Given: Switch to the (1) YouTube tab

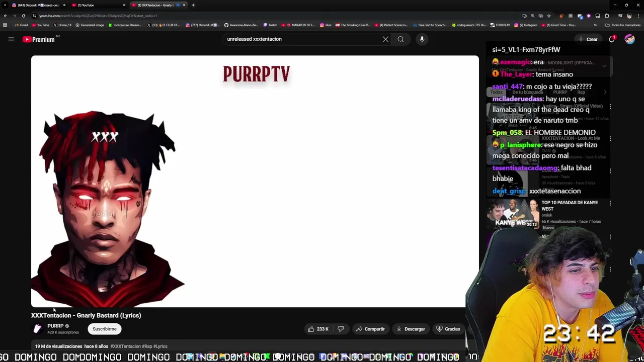Looking at the screenshot, I should 98,5.
